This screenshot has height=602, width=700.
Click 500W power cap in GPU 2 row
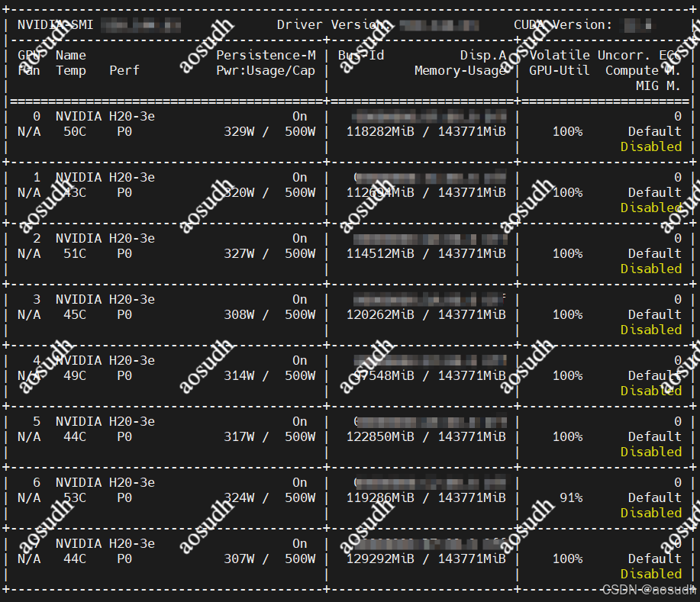300,254
